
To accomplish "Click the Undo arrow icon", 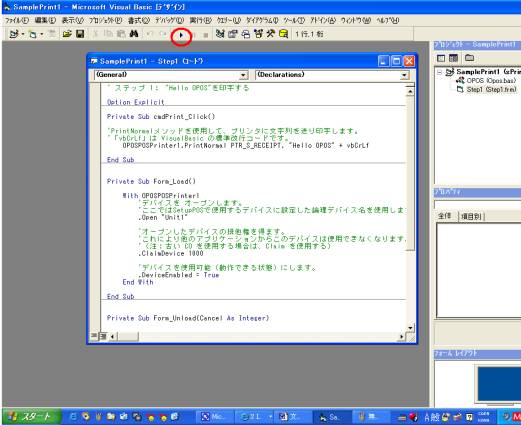I will (150, 34).
